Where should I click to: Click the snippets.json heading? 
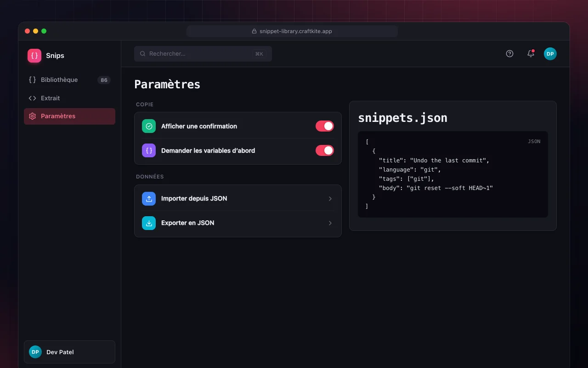[x=402, y=118]
